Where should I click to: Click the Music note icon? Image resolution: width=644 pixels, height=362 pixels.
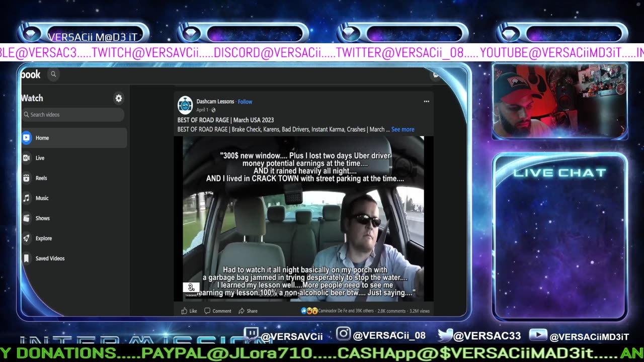(26, 198)
